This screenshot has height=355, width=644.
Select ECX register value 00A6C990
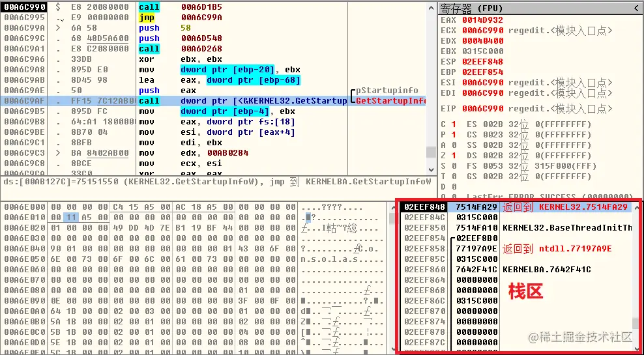click(482, 31)
